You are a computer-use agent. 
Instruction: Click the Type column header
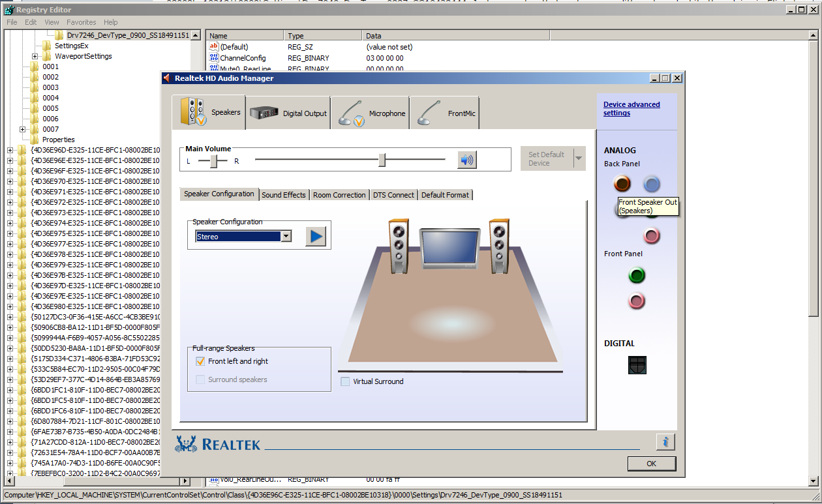click(324, 36)
